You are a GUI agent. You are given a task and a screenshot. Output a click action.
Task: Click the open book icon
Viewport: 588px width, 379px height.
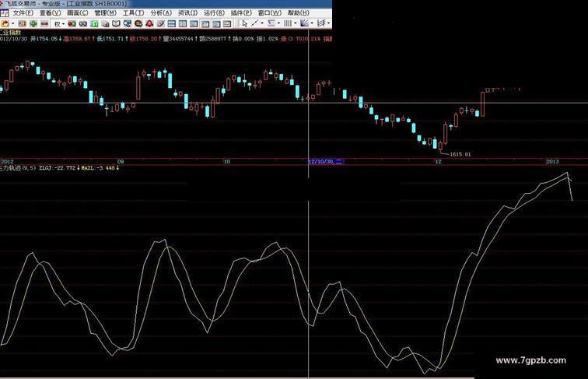116,23
